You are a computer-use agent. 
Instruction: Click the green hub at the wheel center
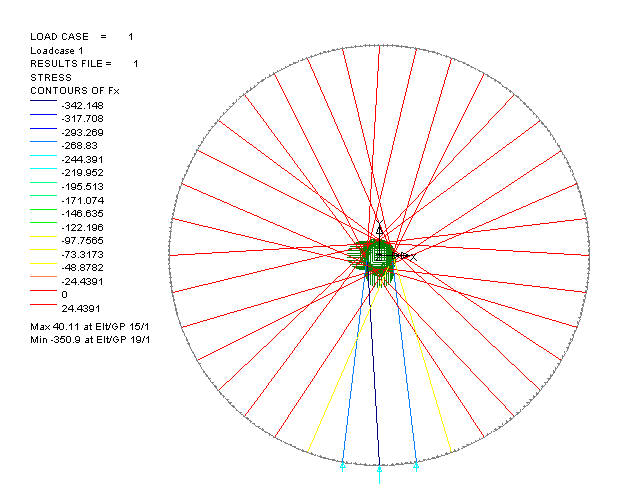click(378, 257)
